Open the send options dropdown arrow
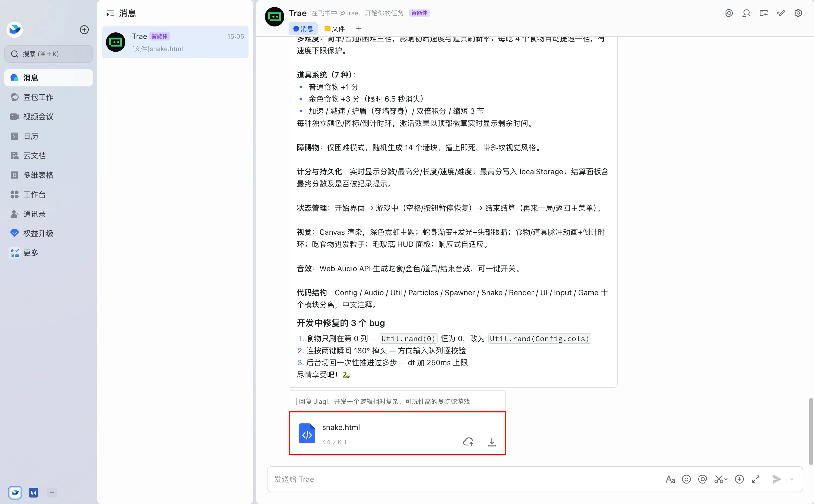This screenshot has width=814, height=504. pyautogui.click(x=792, y=479)
